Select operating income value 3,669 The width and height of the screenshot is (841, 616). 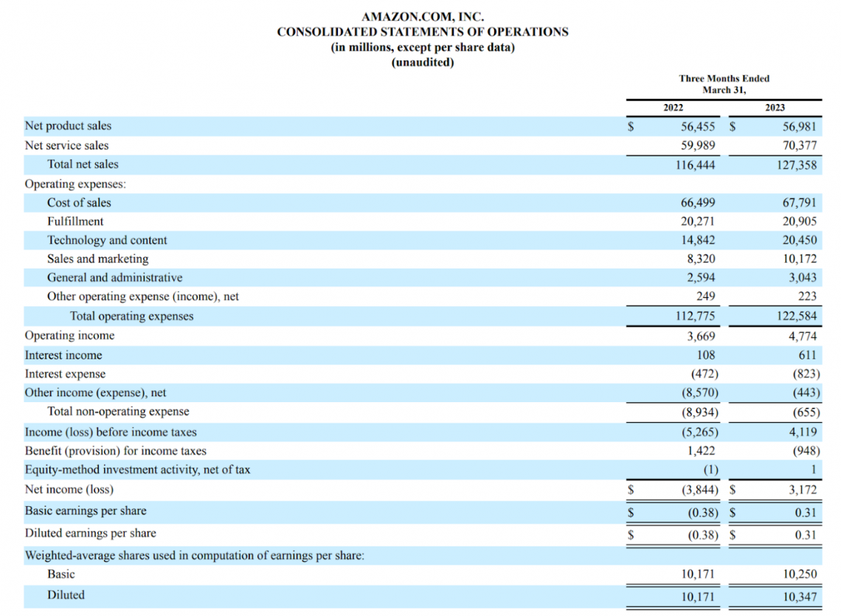click(701, 336)
